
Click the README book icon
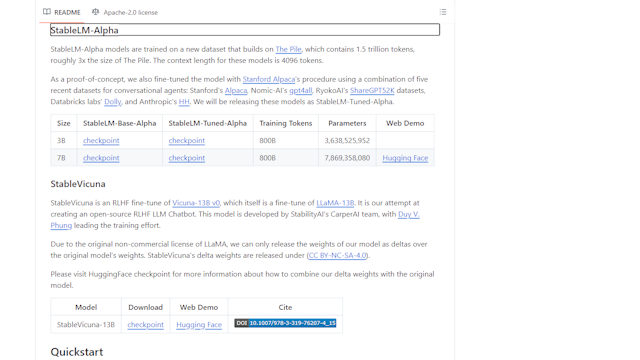(47, 12)
